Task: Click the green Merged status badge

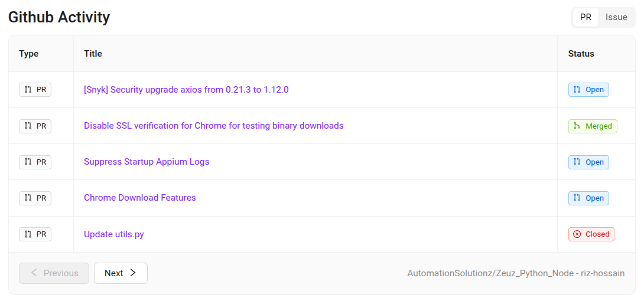Action: coord(592,126)
